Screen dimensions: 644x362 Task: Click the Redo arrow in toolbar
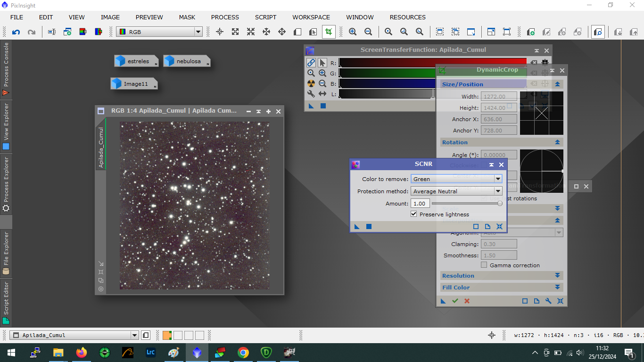coord(32,32)
